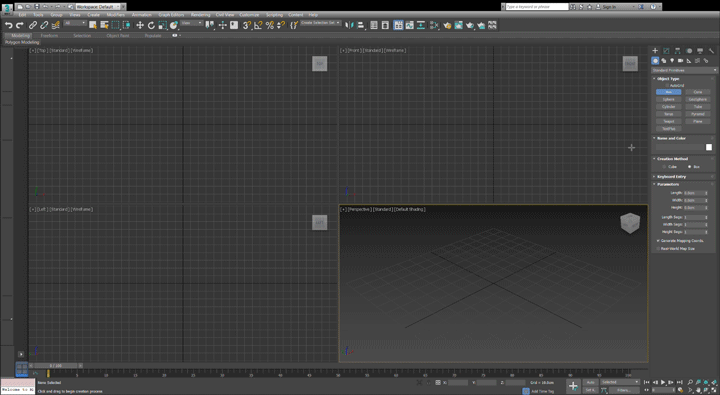Viewport: 720px width, 395px height.
Task: Click the Align tool icon
Action: 361,25
